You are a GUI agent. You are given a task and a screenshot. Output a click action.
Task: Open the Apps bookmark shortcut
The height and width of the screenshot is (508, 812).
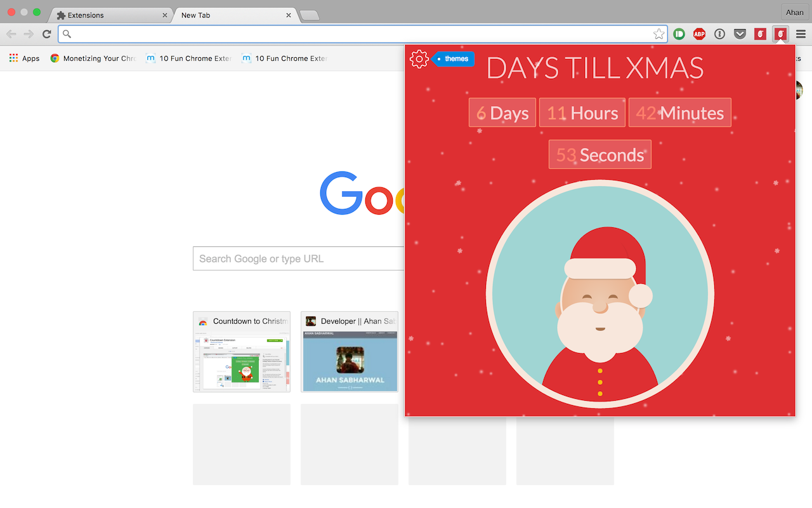(24, 58)
